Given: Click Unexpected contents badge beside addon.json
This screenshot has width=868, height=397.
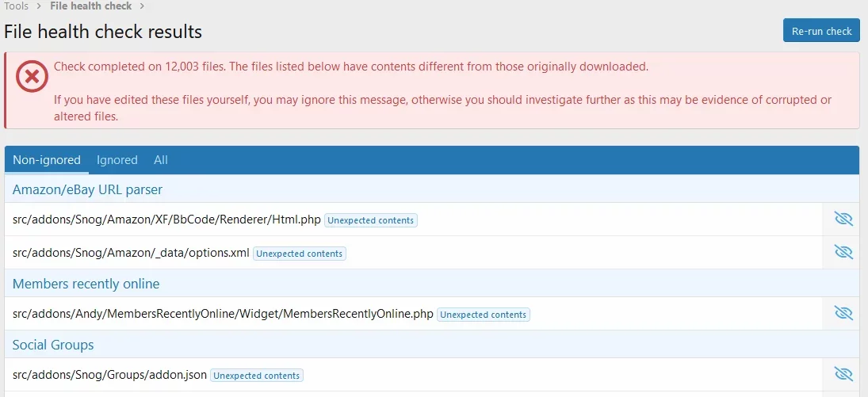Looking at the screenshot, I should pos(257,376).
